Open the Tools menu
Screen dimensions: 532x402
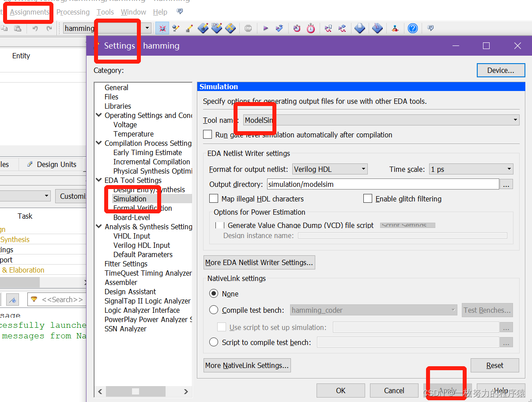click(x=105, y=12)
